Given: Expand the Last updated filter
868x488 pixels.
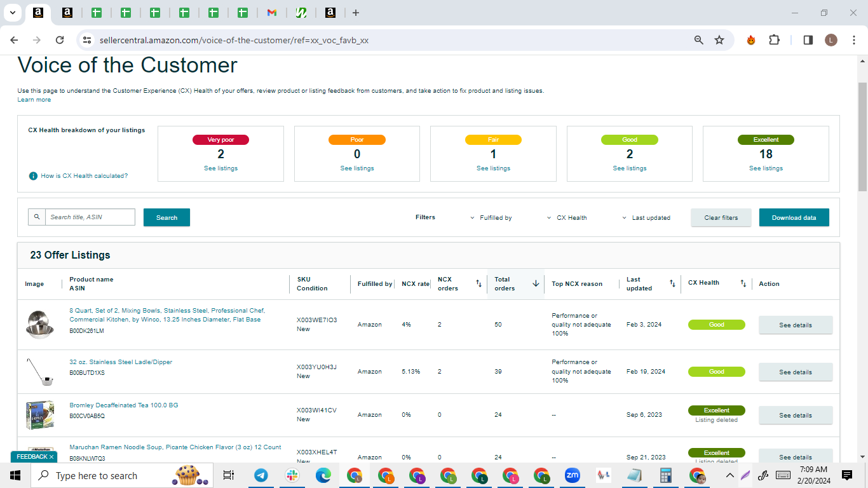Looking at the screenshot, I should pyautogui.click(x=646, y=218).
